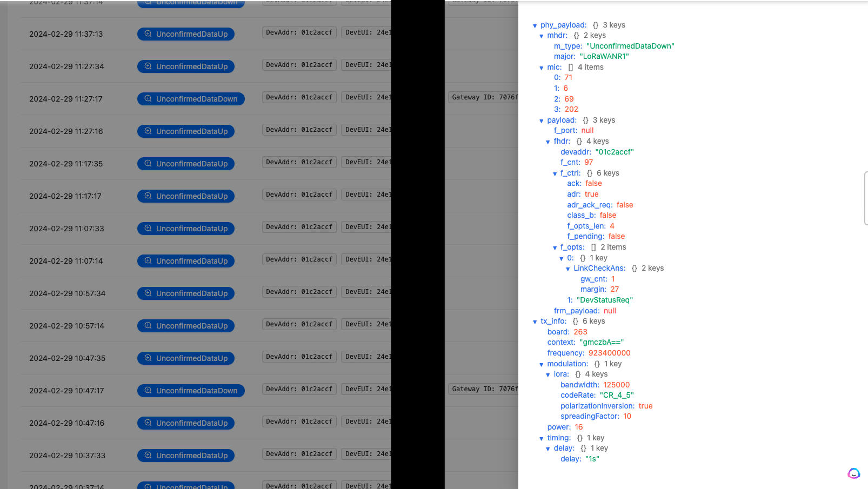
Task: Open the chat assistant bubble icon
Action: click(853, 474)
